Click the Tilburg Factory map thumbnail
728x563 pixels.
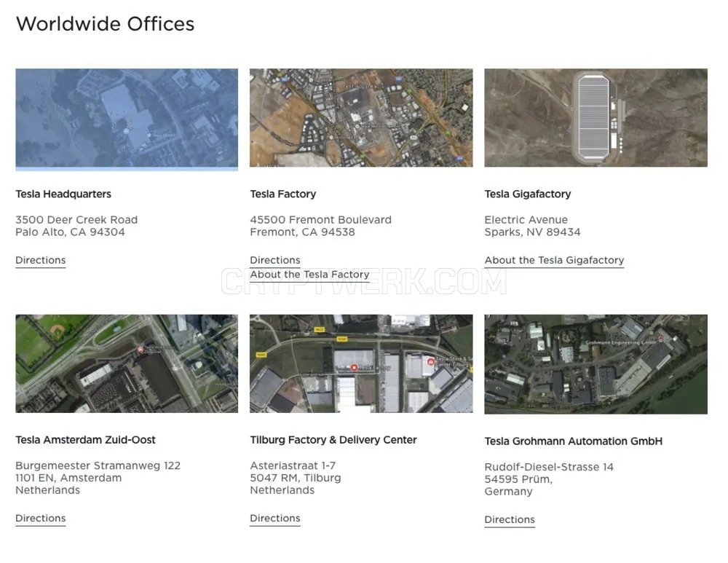coord(361,363)
